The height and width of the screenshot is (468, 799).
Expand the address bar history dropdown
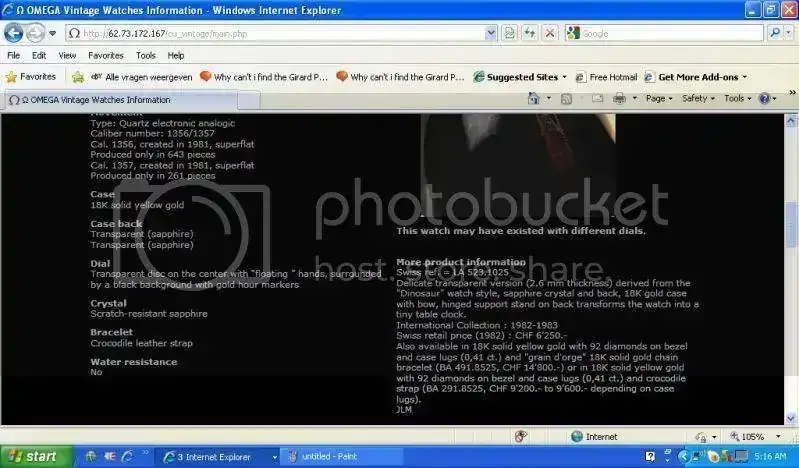(491, 34)
